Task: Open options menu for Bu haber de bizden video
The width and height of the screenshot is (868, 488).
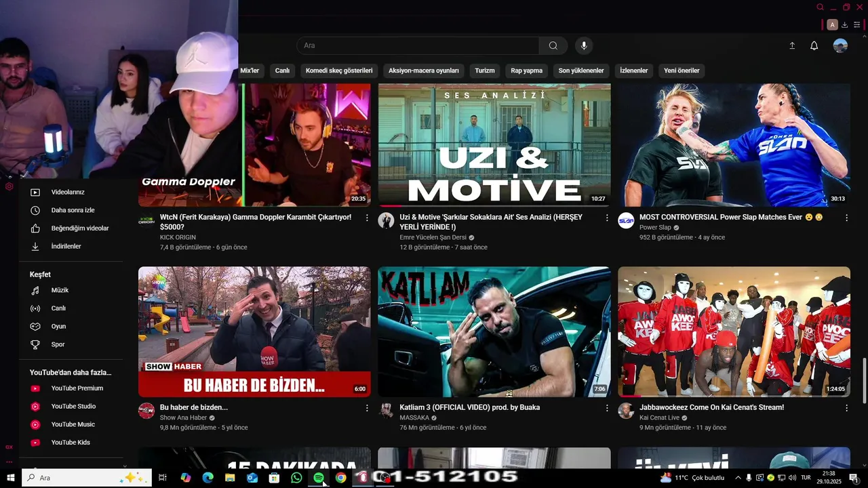Action: (x=367, y=408)
